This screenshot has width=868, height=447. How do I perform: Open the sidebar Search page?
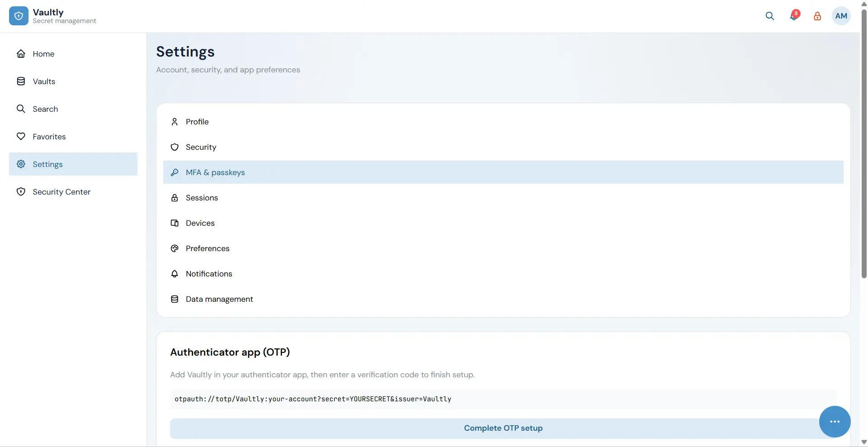[x=73, y=109]
